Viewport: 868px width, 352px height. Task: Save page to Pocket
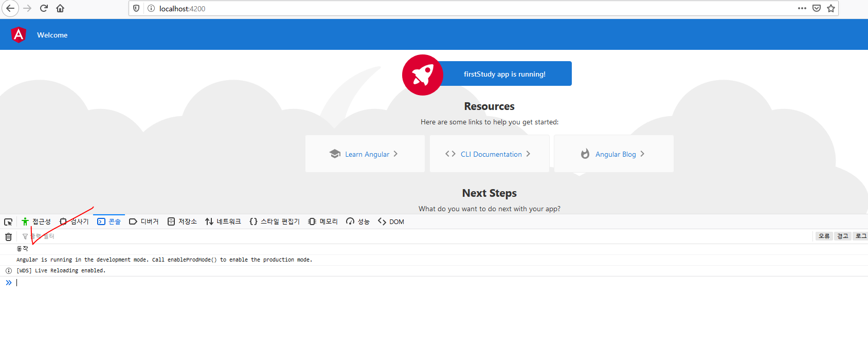point(817,8)
